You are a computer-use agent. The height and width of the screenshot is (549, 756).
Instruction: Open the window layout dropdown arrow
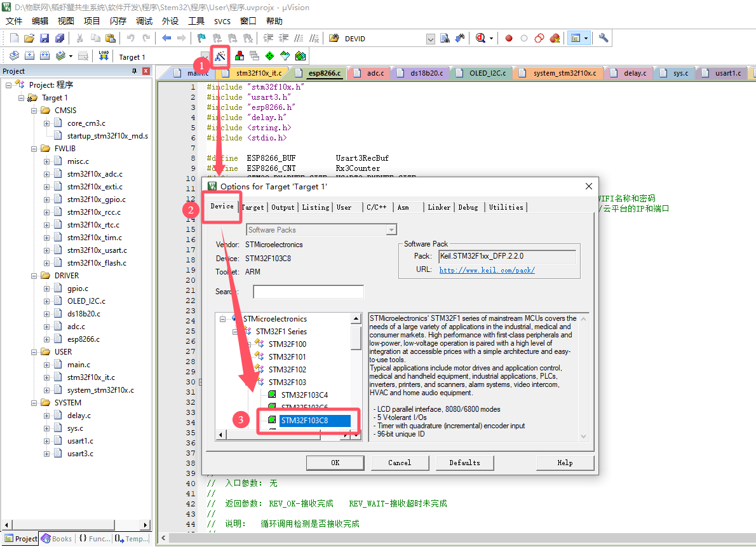tap(586, 38)
